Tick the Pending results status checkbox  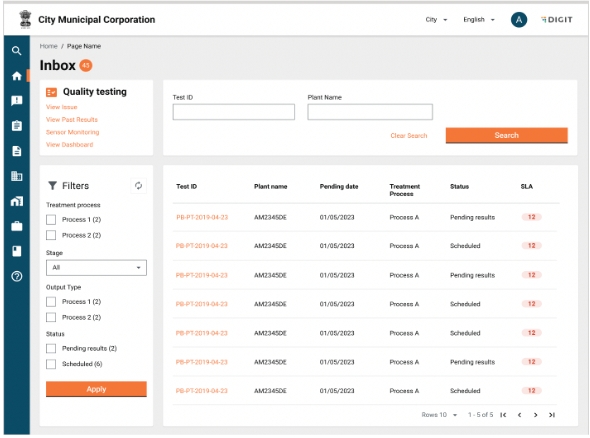click(x=51, y=348)
